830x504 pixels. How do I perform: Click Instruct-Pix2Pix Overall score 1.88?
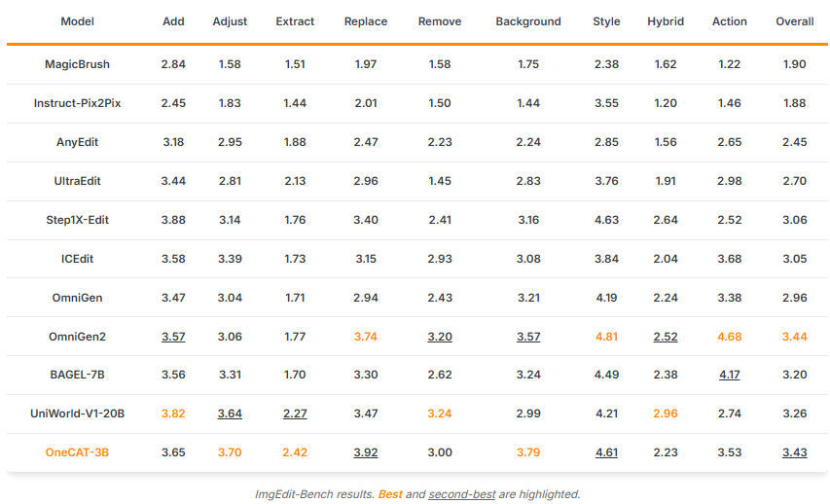(x=795, y=103)
